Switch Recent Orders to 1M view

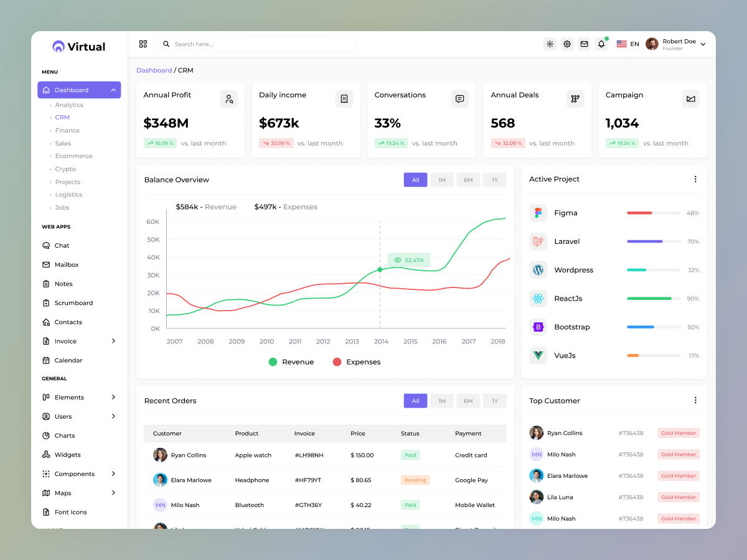tap(442, 401)
